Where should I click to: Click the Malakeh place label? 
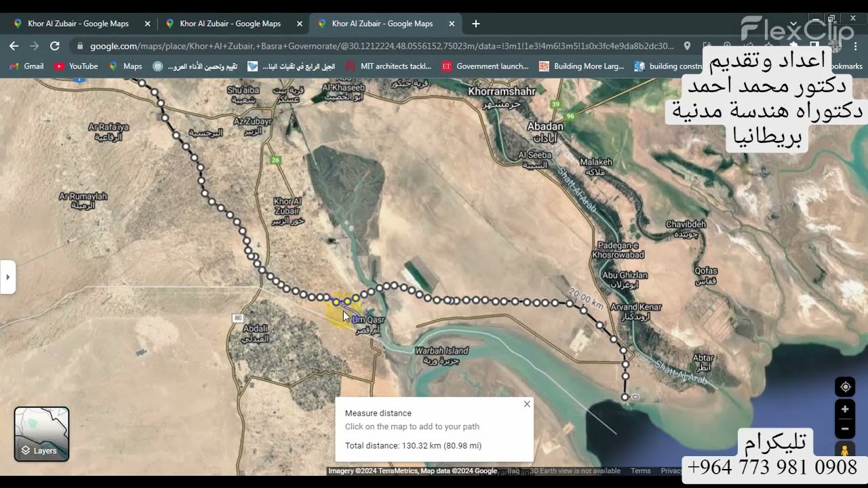(596, 167)
